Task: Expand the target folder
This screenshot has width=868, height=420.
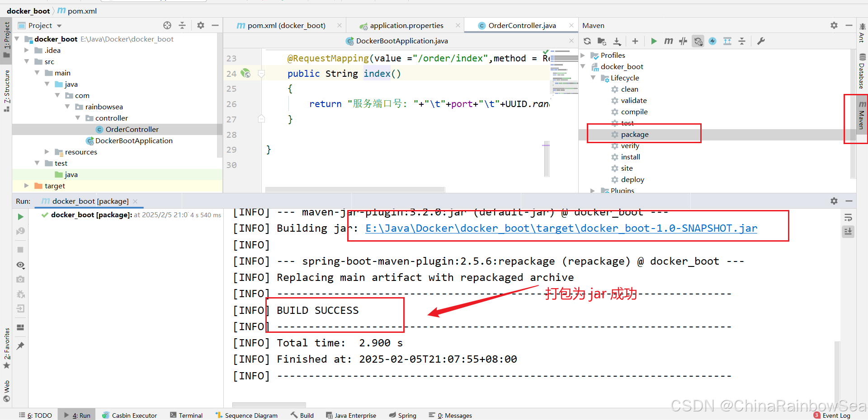Action: pyautogui.click(x=27, y=186)
